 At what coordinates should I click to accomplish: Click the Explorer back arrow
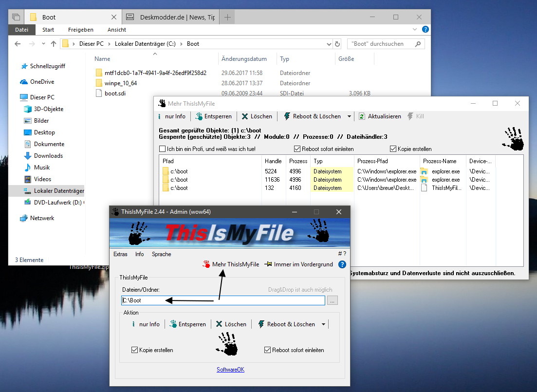tap(18, 44)
